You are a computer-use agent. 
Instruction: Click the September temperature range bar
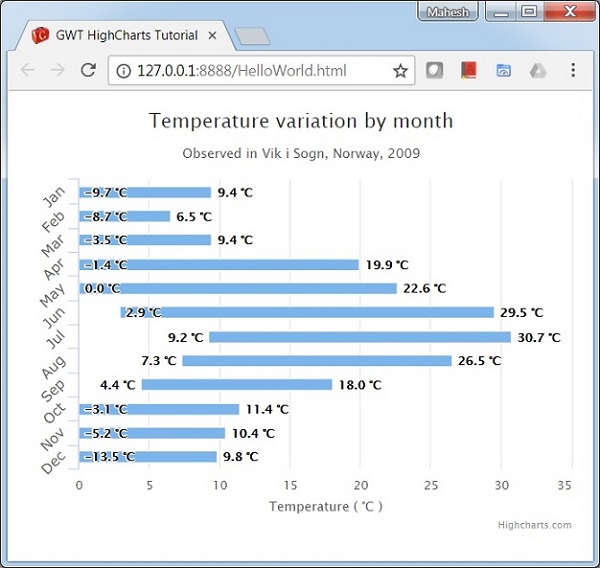(236, 385)
